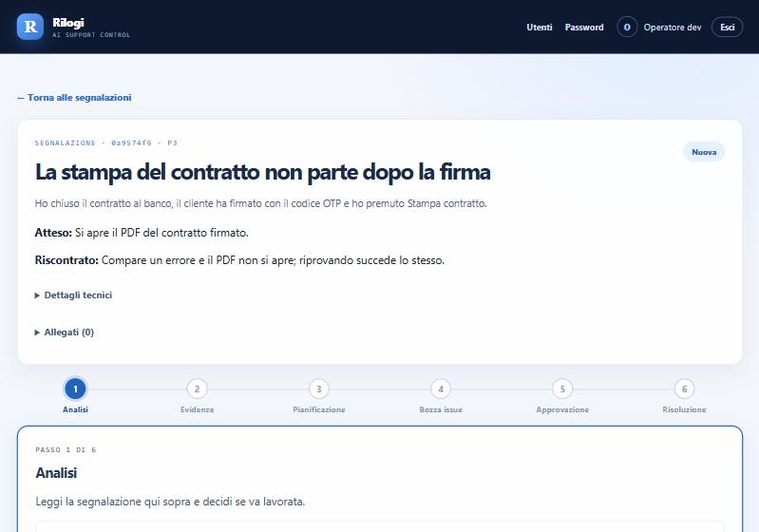Click the AI SUPPORT CONTROL subtitle
Image resolution: width=759 pixels, height=532 pixels.
click(91, 35)
